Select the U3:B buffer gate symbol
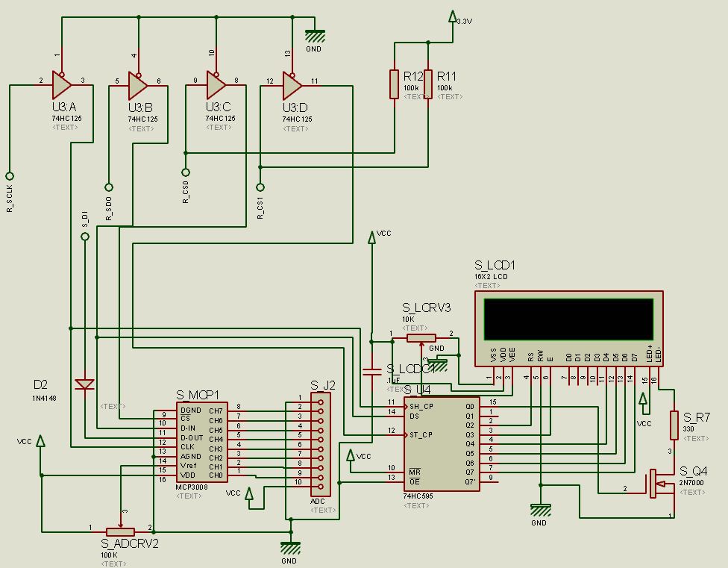The width and height of the screenshot is (728, 568). (x=138, y=85)
